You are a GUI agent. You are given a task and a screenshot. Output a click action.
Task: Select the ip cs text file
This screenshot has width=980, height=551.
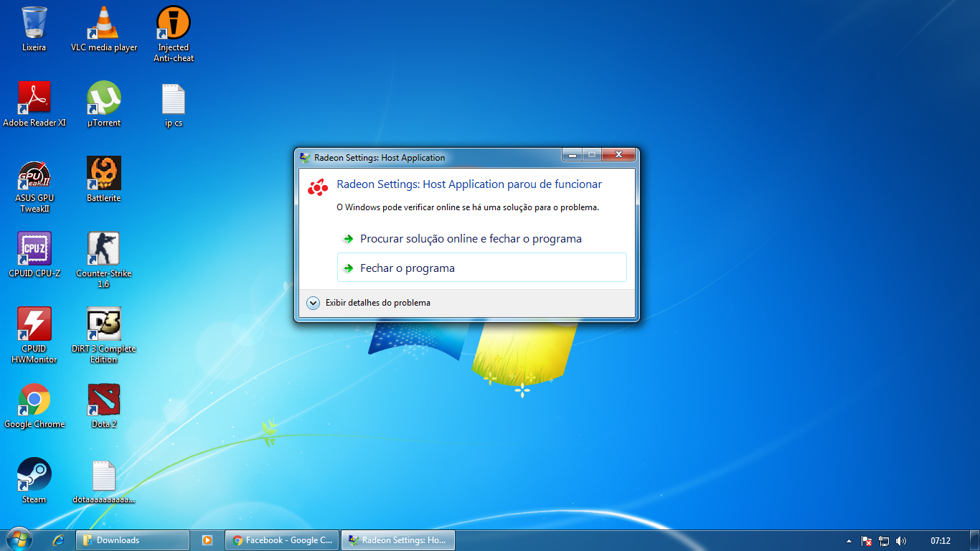coord(174,104)
